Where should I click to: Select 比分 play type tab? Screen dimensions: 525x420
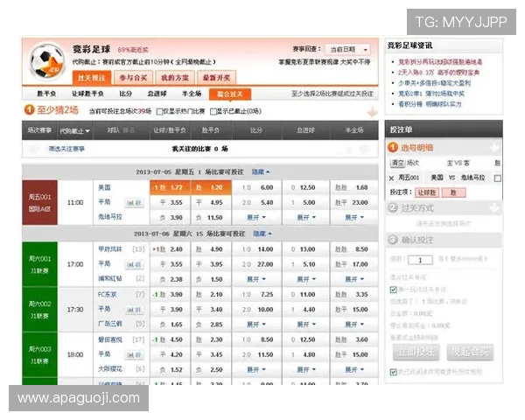125,94
